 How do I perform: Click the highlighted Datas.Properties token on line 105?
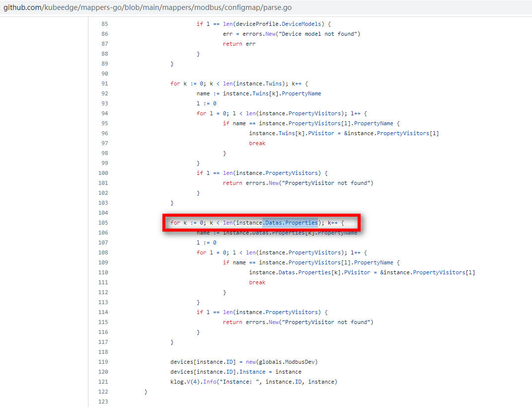pyautogui.click(x=289, y=222)
